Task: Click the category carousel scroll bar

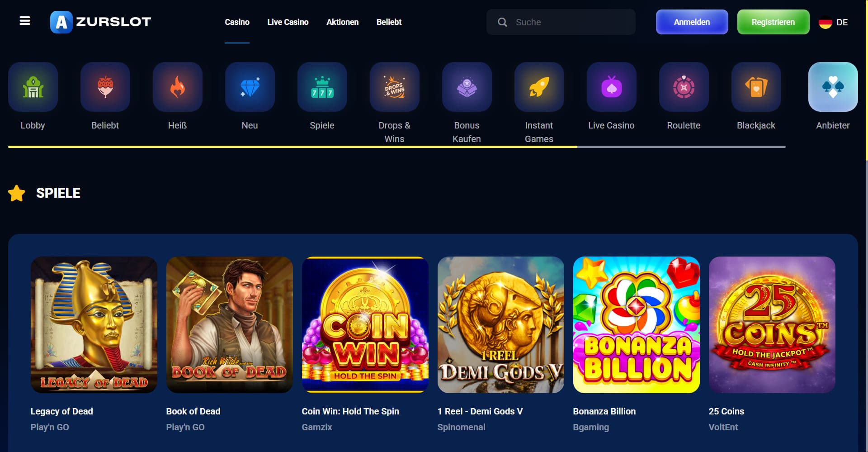Action: pyautogui.click(x=397, y=147)
